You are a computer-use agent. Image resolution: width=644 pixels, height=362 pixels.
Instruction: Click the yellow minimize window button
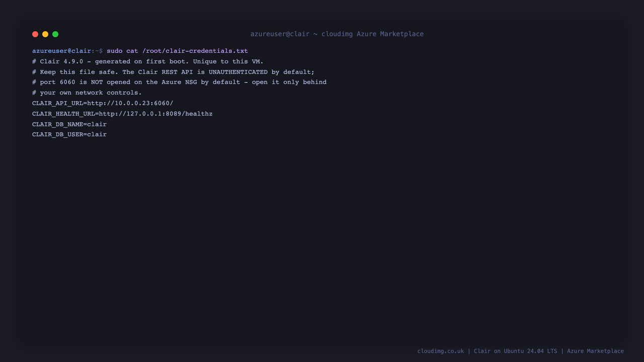click(45, 34)
